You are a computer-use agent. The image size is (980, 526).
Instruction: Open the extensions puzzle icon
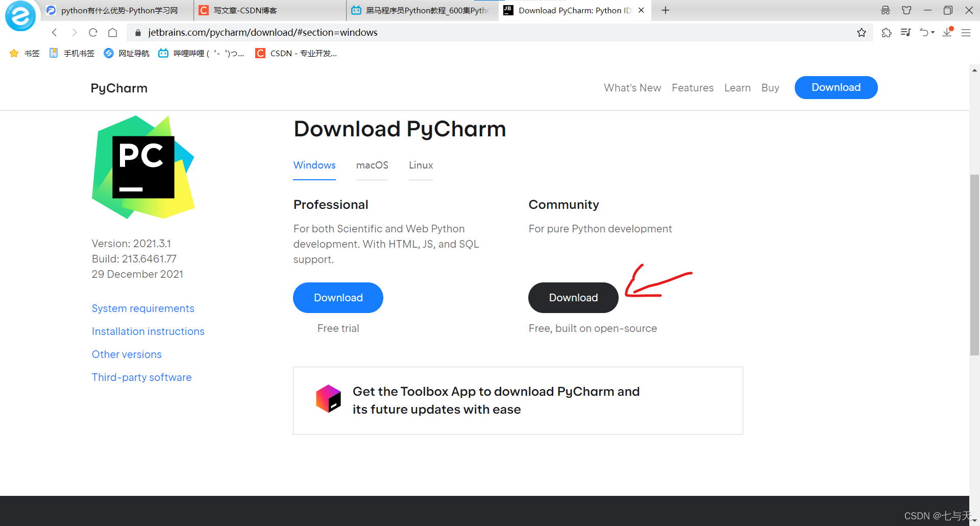point(887,33)
